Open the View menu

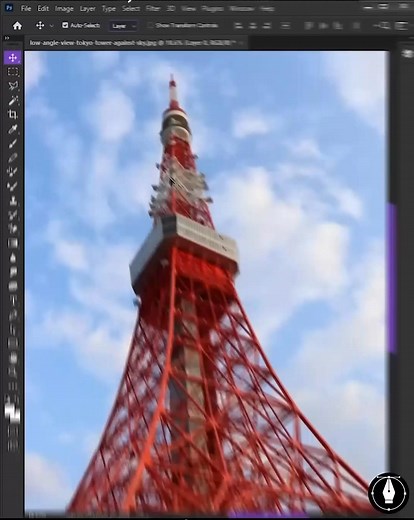pos(189,8)
